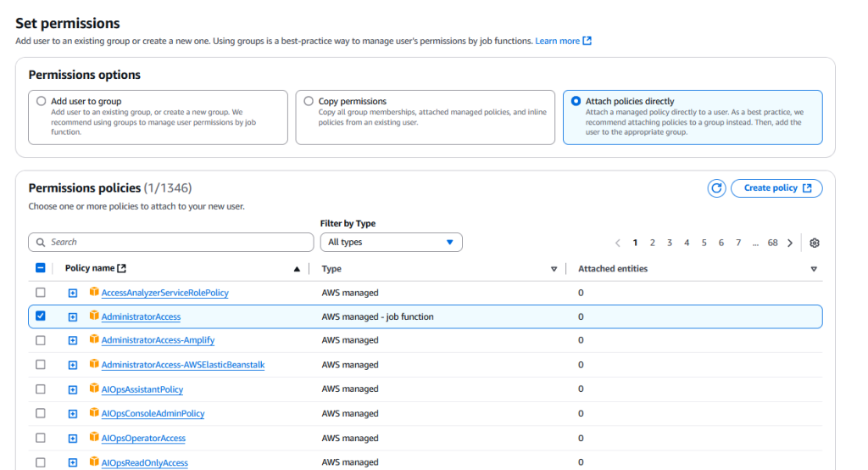
Task: Open table preferences gear icon
Action: click(815, 243)
